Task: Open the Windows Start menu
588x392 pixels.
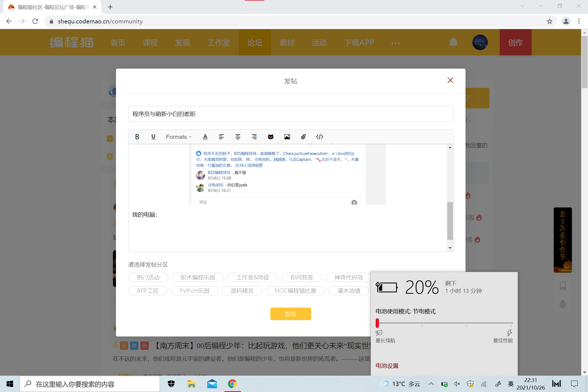Action: pos(10,384)
